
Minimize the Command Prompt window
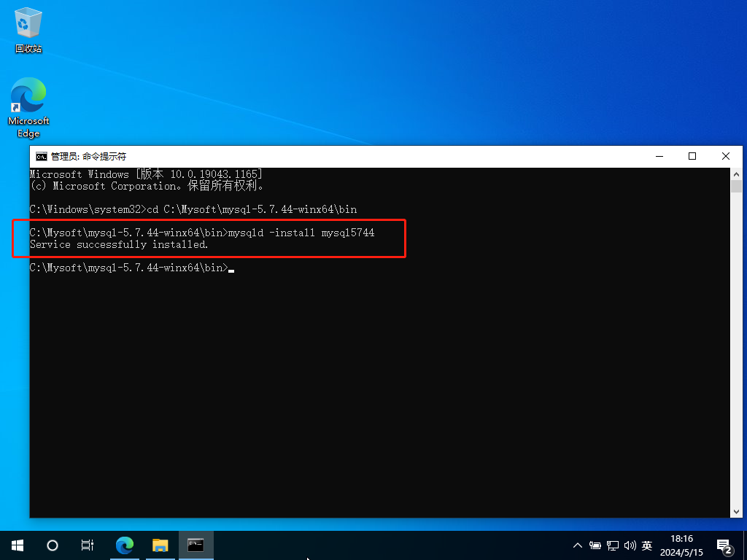tap(659, 156)
